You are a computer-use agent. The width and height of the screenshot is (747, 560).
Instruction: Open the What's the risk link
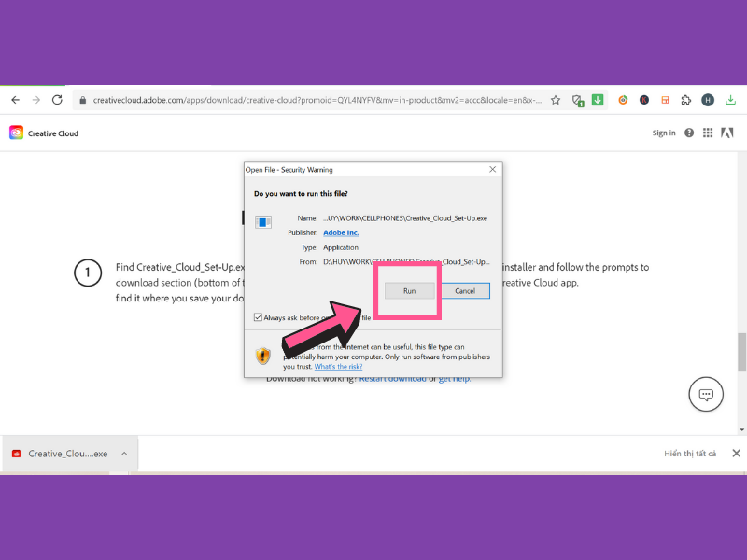pos(337,367)
